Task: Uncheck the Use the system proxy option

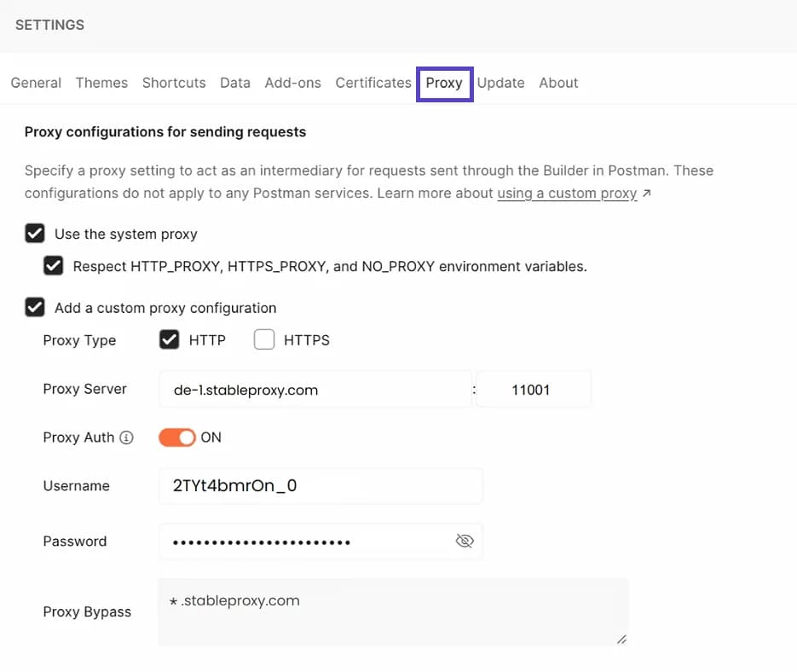Action: click(x=35, y=233)
